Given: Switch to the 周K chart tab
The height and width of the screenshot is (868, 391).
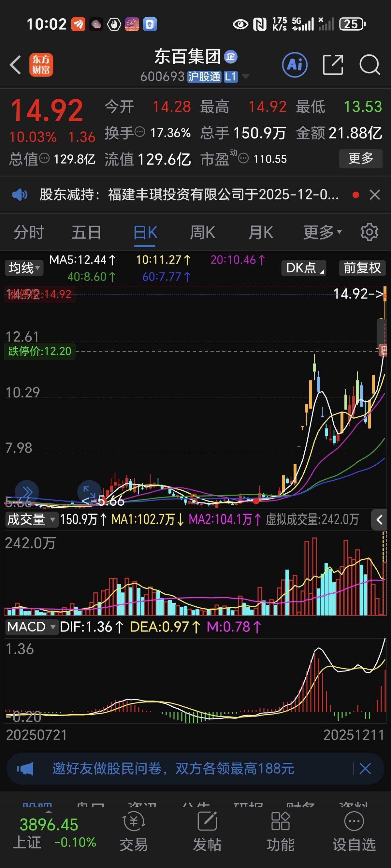Looking at the screenshot, I should tap(202, 233).
